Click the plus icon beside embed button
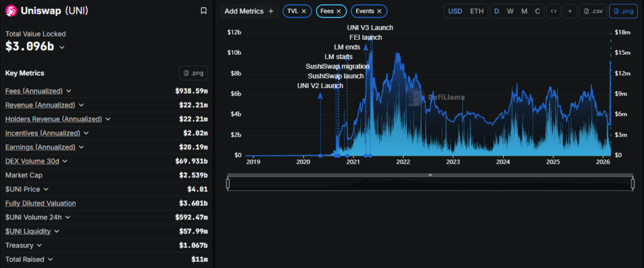 pos(569,11)
